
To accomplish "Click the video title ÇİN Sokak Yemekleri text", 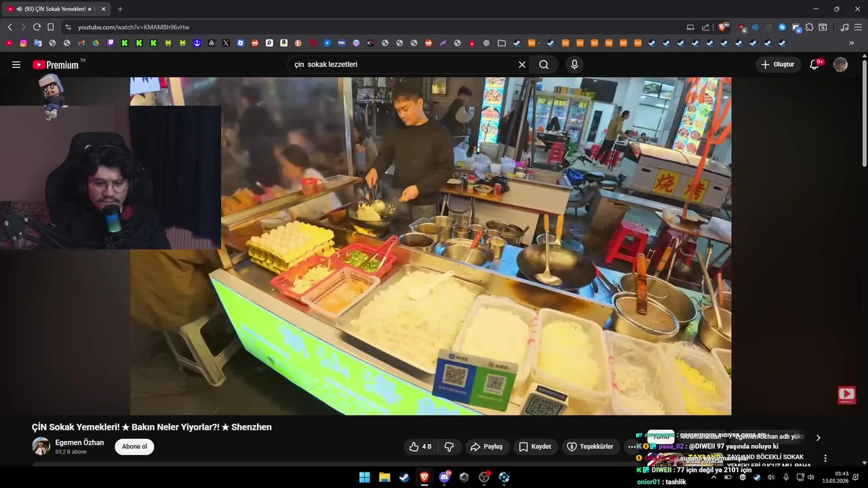I will (152, 427).
